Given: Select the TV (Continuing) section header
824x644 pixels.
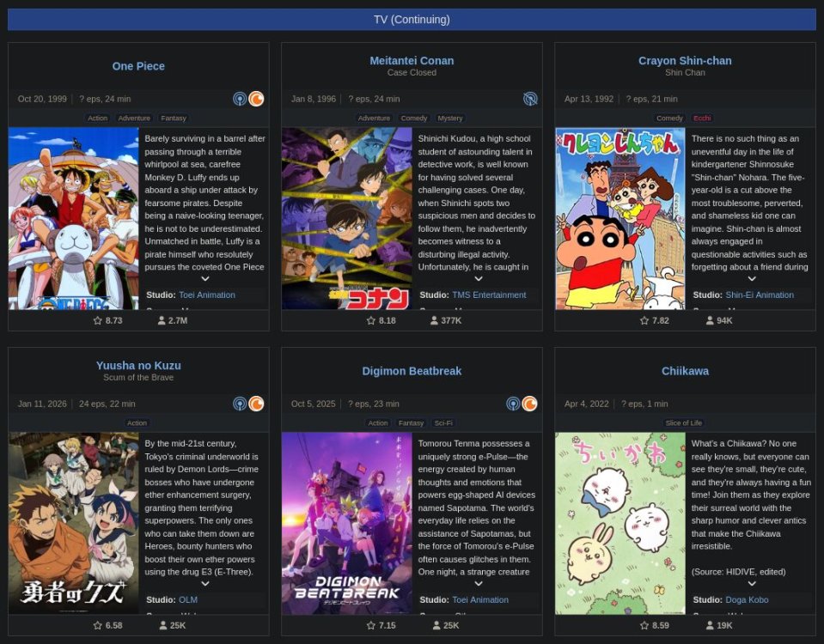Looking at the screenshot, I should pyautogui.click(x=412, y=20).
